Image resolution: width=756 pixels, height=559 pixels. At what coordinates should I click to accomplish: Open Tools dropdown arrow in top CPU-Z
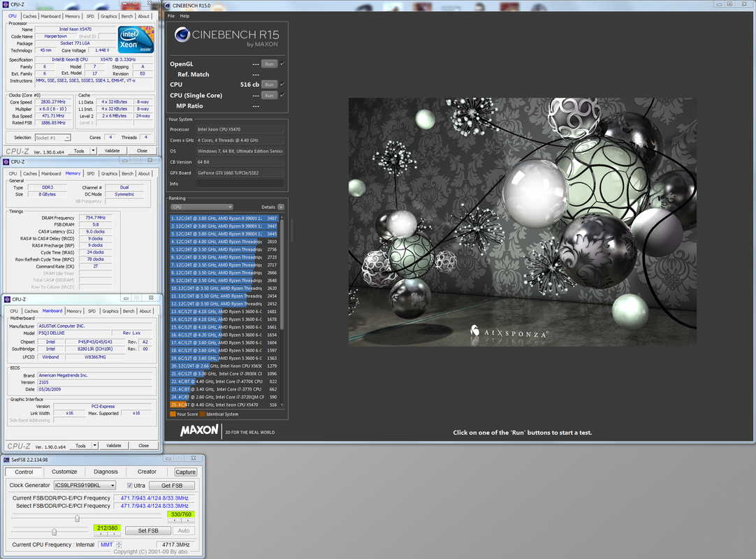coord(93,150)
